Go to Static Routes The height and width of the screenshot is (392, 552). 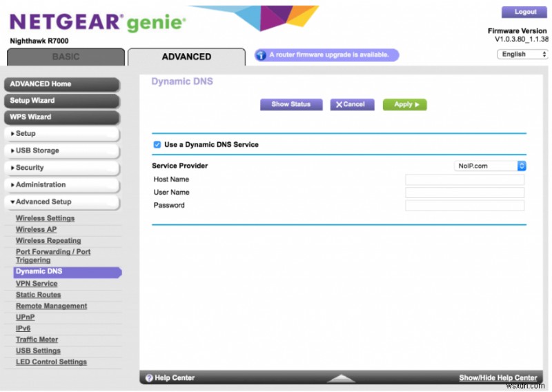click(39, 295)
